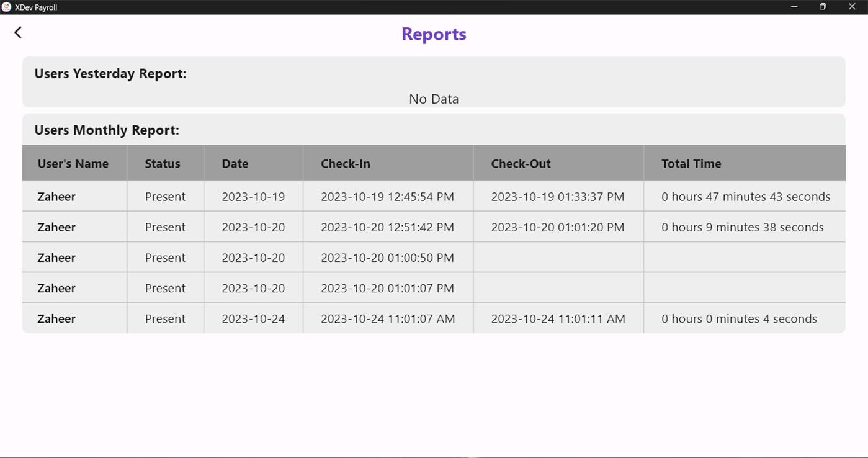Click the No Data message
The image size is (868, 458).
click(433, 99)
